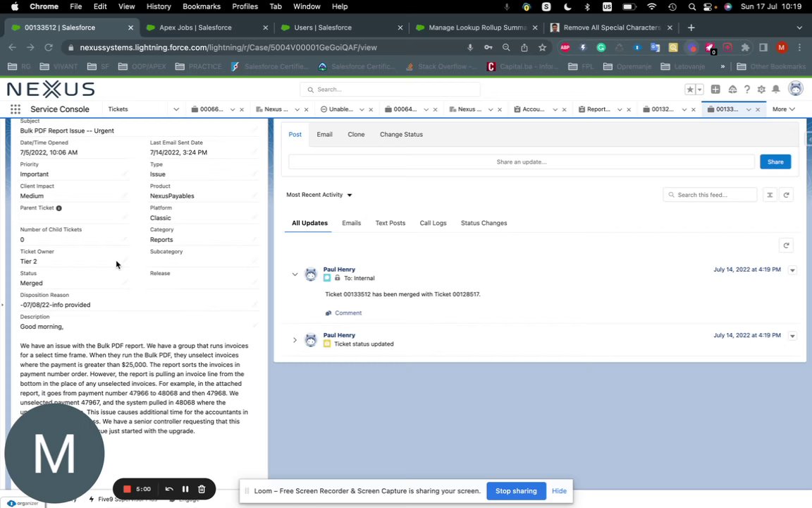The image size is (812, 508).
Task: Show the Call Logs feed tab
Action: [433, 223]
